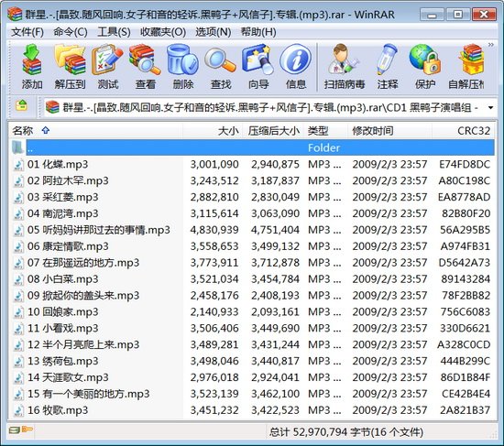Click the WinRAR title bar app icon
Screen dimensions: 504x446
[15, 14]
